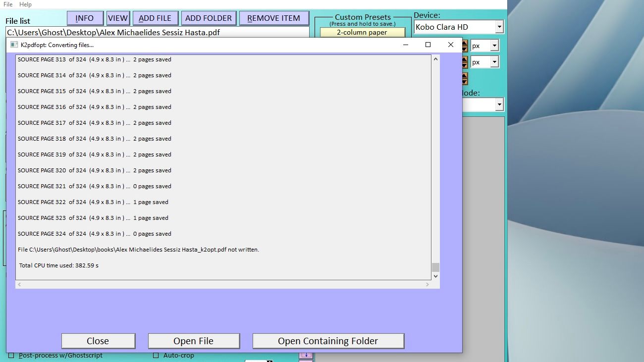644x362 pixels.
Task: Click the 'File list' label
Action: point(18,21)
